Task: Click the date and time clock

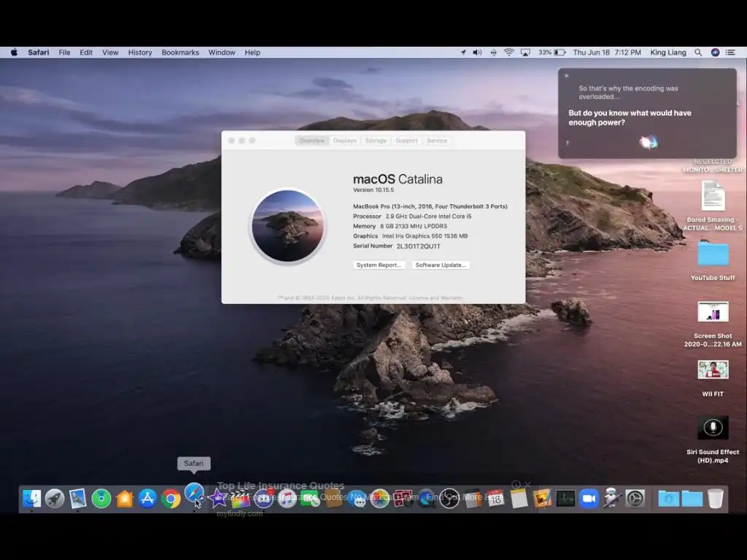Action: click(x=607, y=52)
